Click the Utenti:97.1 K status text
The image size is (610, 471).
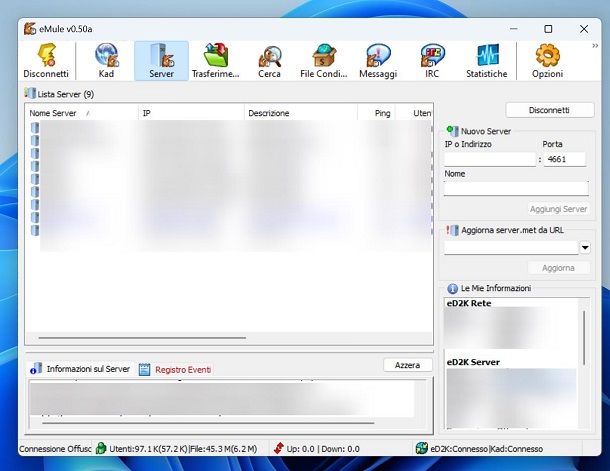(x=183, y=449)
